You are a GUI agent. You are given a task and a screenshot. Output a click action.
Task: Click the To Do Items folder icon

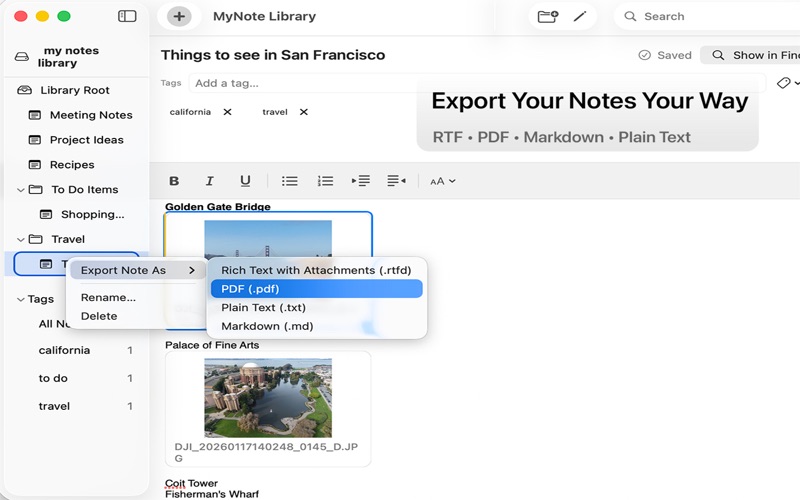click(36, 189)
